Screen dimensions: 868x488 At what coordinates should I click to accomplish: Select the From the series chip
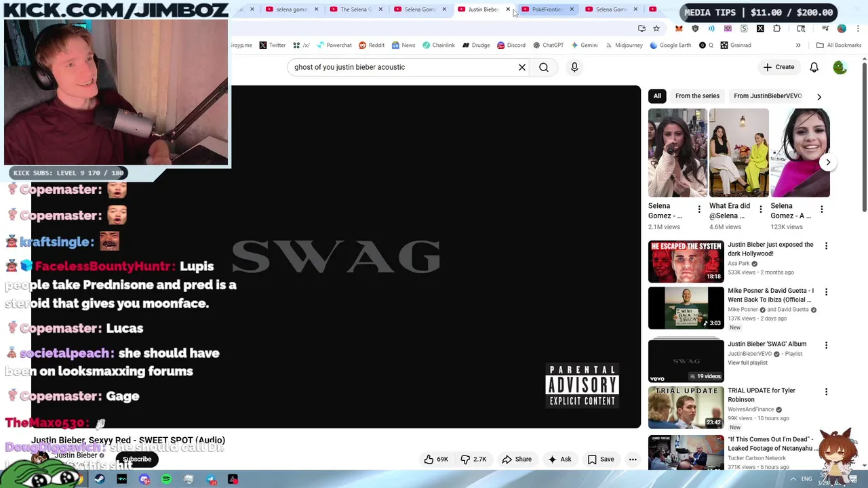click(697, 96)
